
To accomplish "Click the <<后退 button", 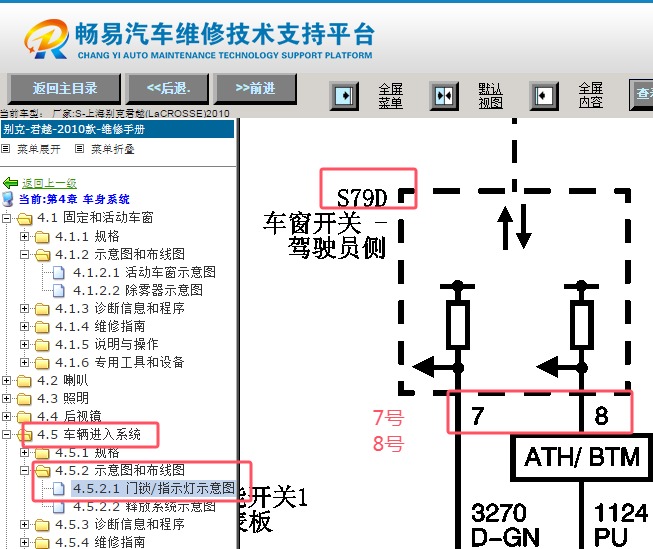I will (168, 88).
